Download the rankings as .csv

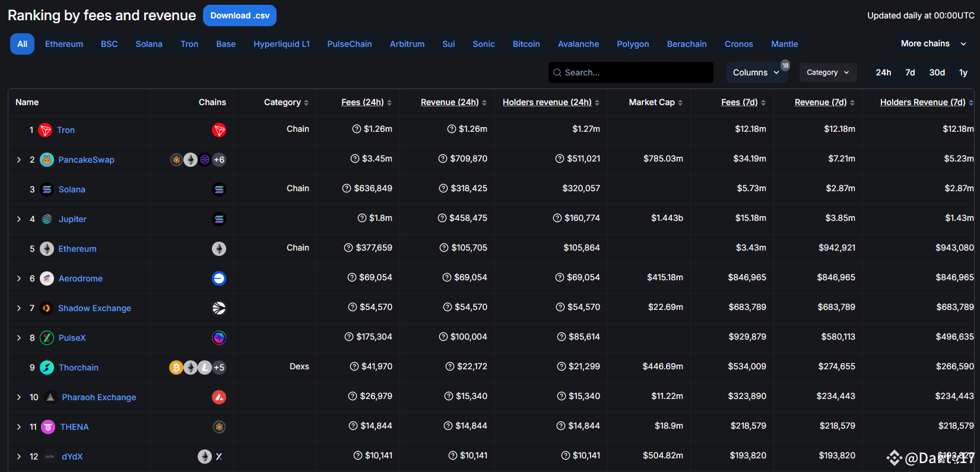[x=240, y=15]
